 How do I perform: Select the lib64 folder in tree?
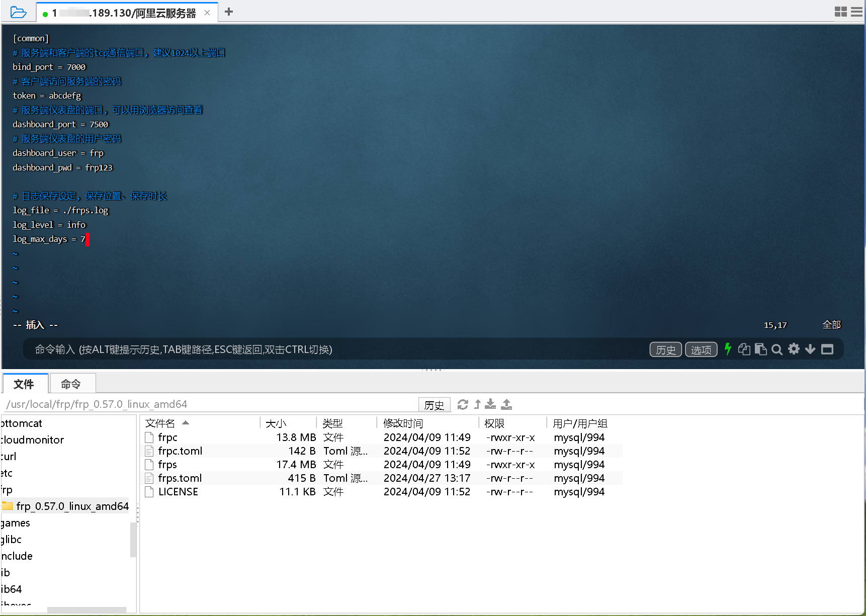(11, 589)
